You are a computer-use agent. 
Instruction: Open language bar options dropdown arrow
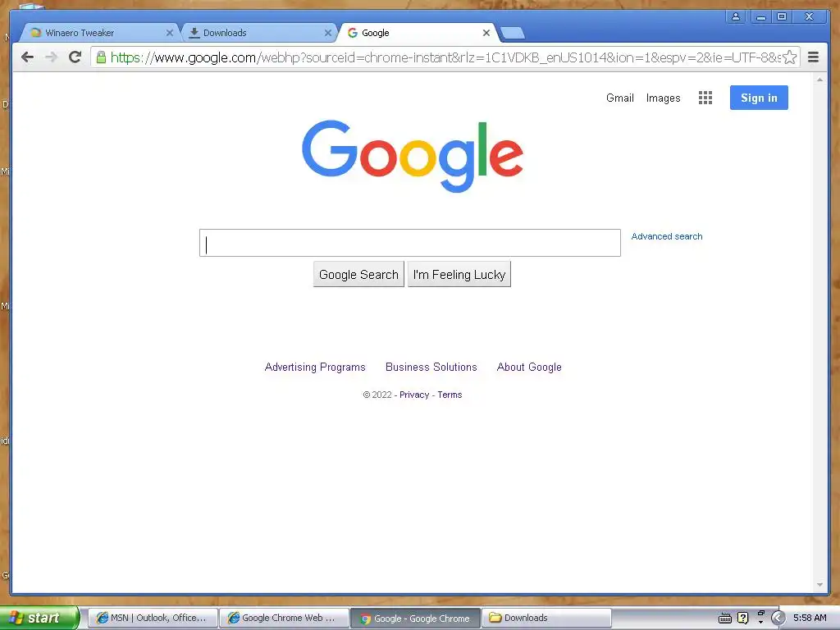coord(760,623)
